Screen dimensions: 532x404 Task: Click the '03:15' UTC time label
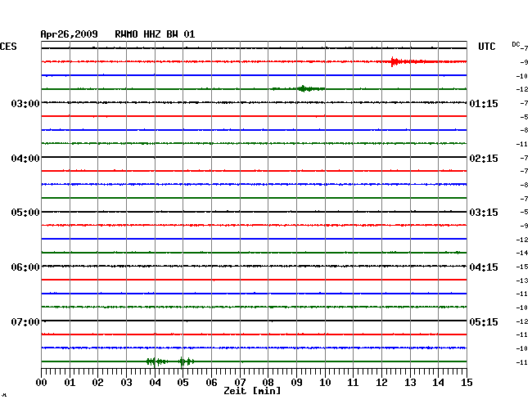pyautogui.click(x=484, y=213)
